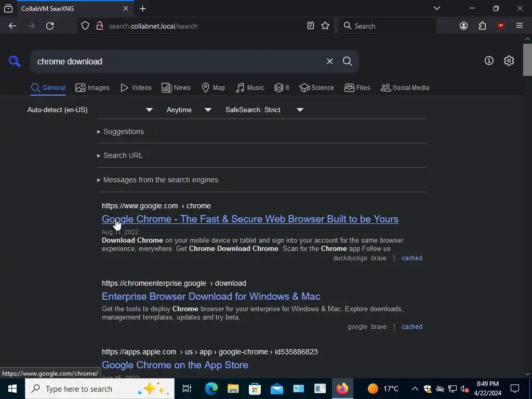Open the Extensions puzzle icon
Screen dimensions: 532x399
482,26
